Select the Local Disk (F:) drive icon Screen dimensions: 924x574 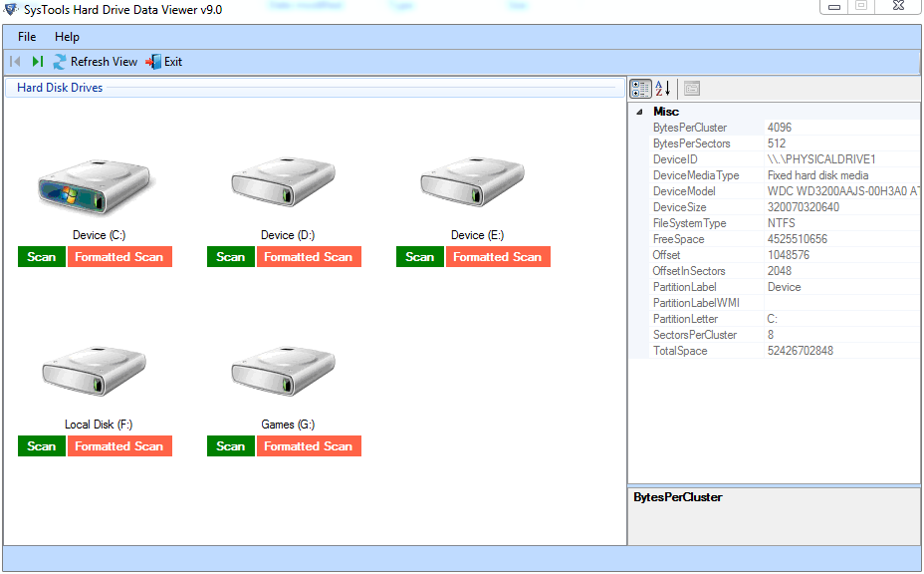[x=95, y=371]
